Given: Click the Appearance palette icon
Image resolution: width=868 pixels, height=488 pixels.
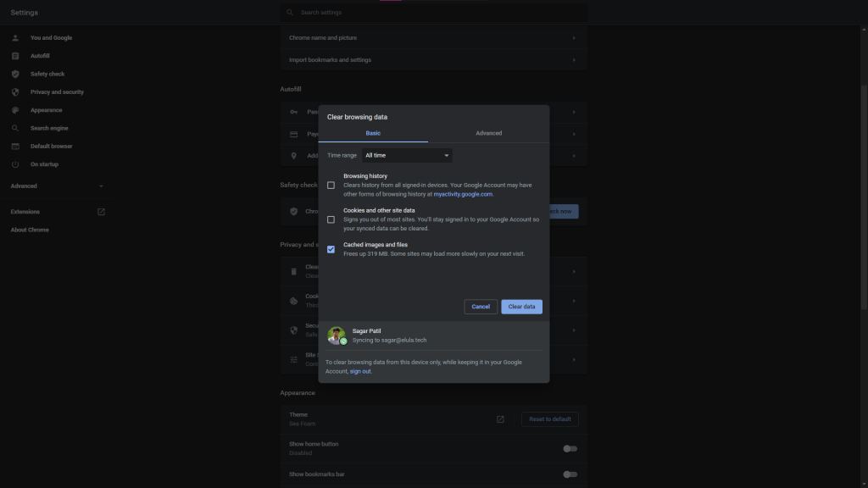Looking at the screenshot, I should coord(15,110).
